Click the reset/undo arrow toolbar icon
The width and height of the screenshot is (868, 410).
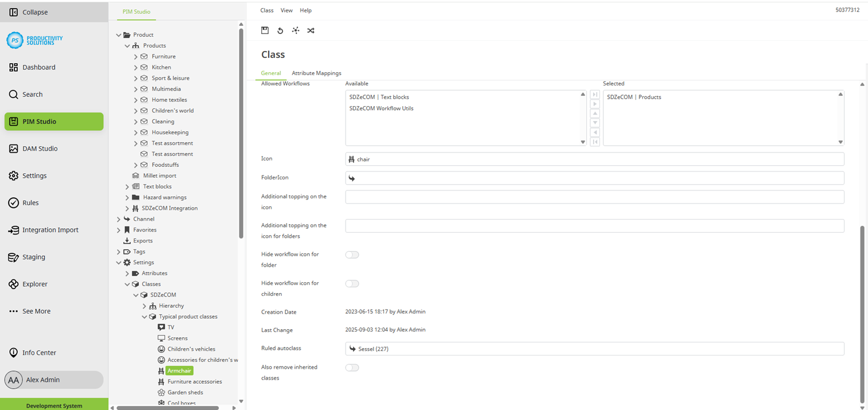point(280,30)
